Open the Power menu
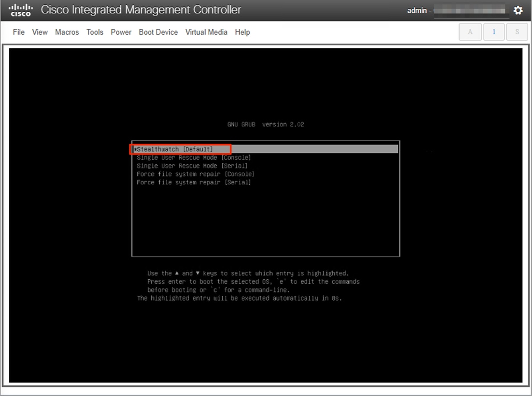The height and width of the screenshot is (396, 532). click(x=121, y=32)
